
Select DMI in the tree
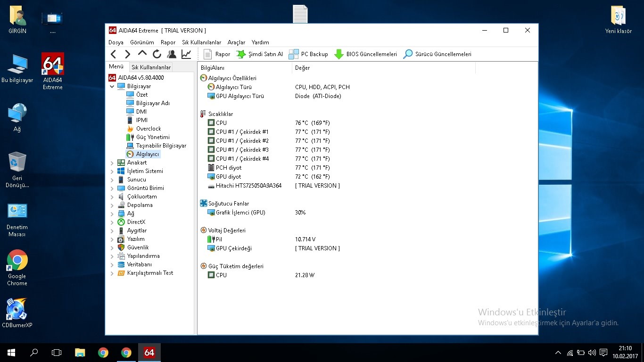point(137,112)
